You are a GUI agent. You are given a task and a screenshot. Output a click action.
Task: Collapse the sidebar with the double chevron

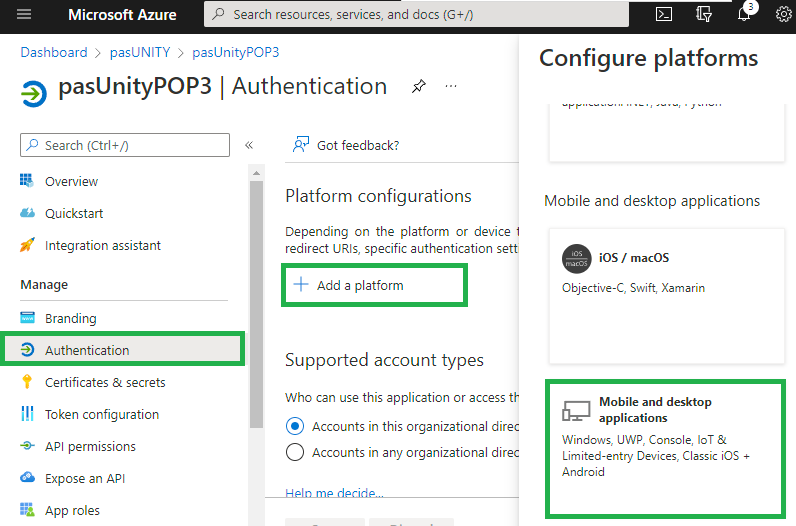coord(249,145)
